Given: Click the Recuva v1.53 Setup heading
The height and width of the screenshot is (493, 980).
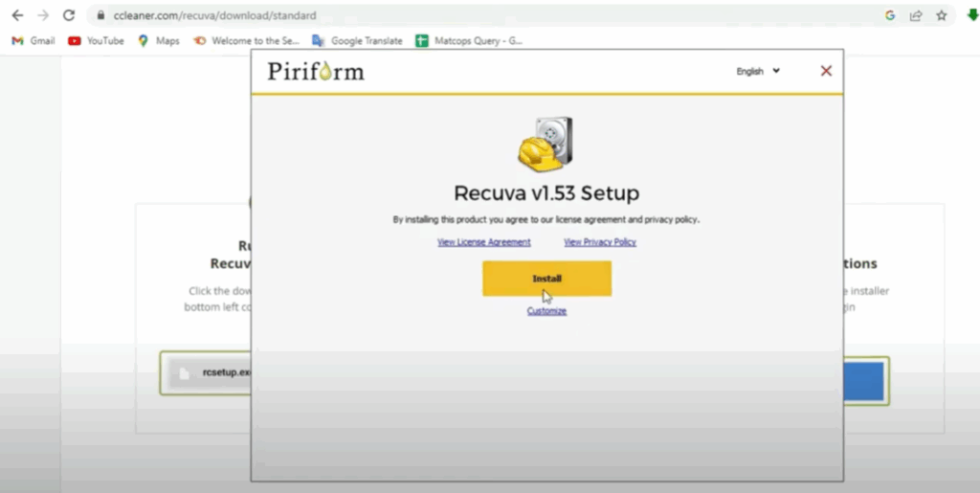Looking at the screenshot, I should tap(546, 193).
